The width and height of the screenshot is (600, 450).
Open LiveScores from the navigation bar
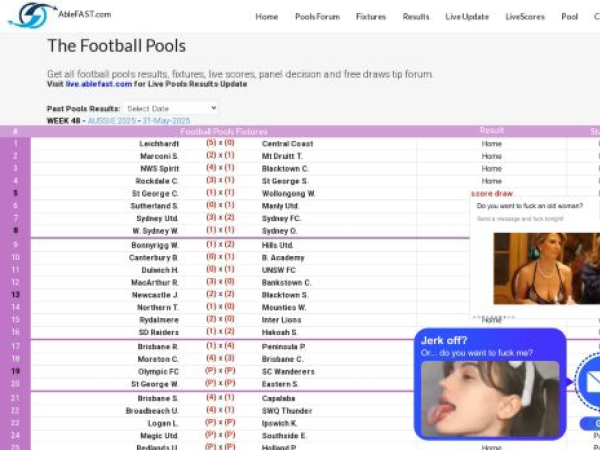(525, 17)
